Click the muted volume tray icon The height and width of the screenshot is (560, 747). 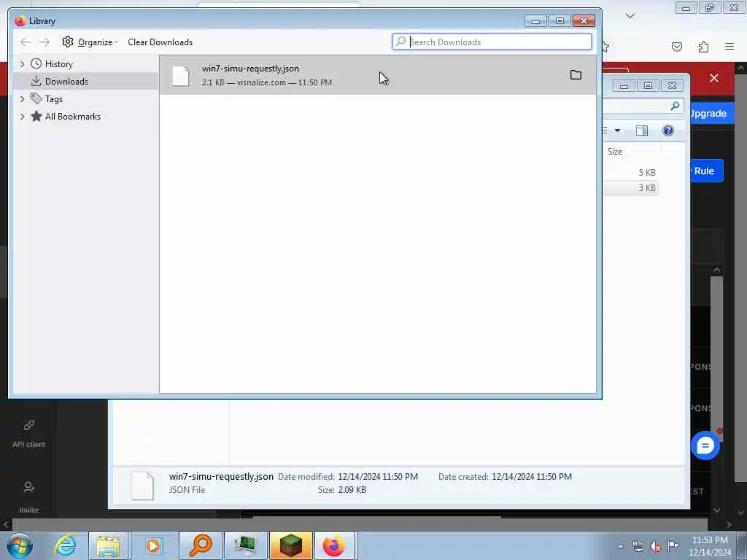(x=656, y=547)
